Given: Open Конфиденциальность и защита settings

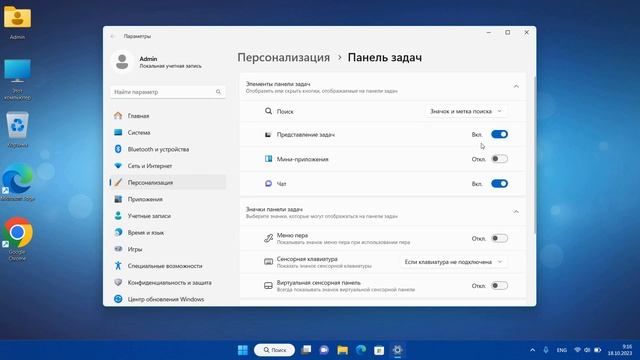Looking at the screenshot, I should [168, 282].
